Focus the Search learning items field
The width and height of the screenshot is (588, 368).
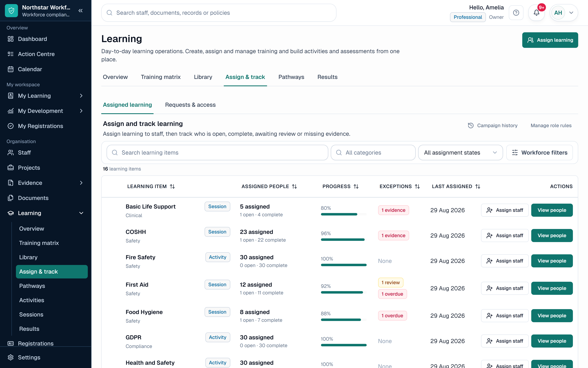[x=217, y=153]
